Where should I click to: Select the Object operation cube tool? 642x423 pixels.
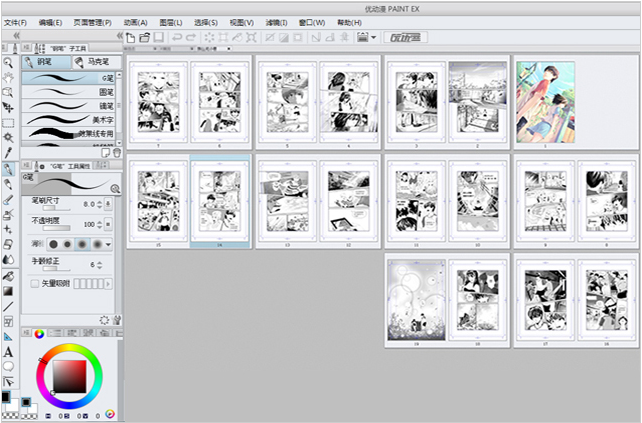pos(8,93)
